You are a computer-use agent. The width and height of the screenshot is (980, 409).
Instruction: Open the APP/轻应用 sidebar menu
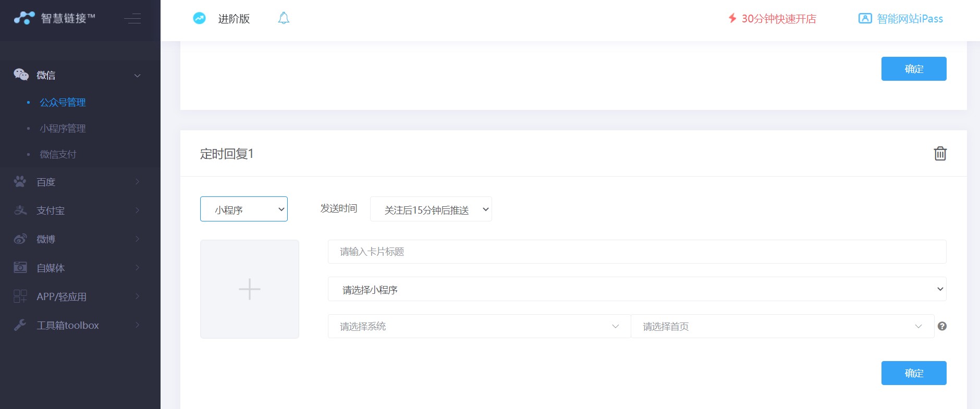tap(80, 296)
